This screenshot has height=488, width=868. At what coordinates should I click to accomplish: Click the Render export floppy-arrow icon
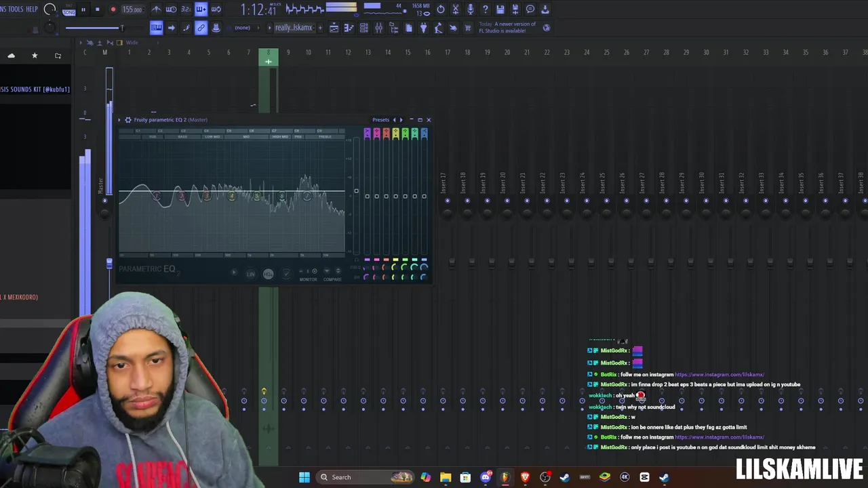coord(515,9)
